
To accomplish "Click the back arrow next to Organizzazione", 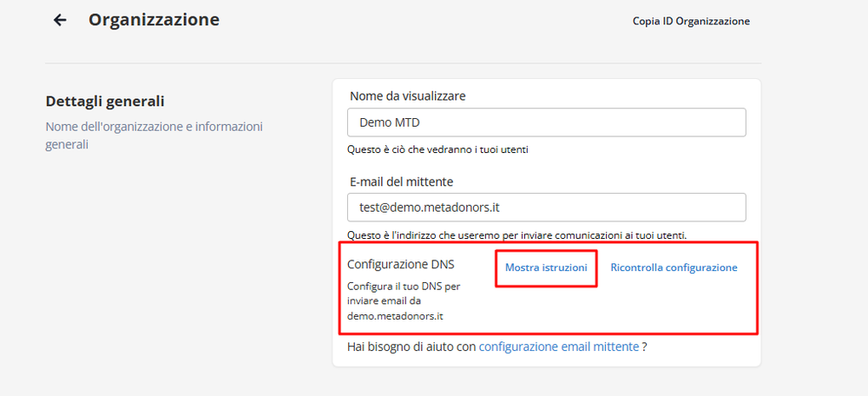I will (60, 20).
